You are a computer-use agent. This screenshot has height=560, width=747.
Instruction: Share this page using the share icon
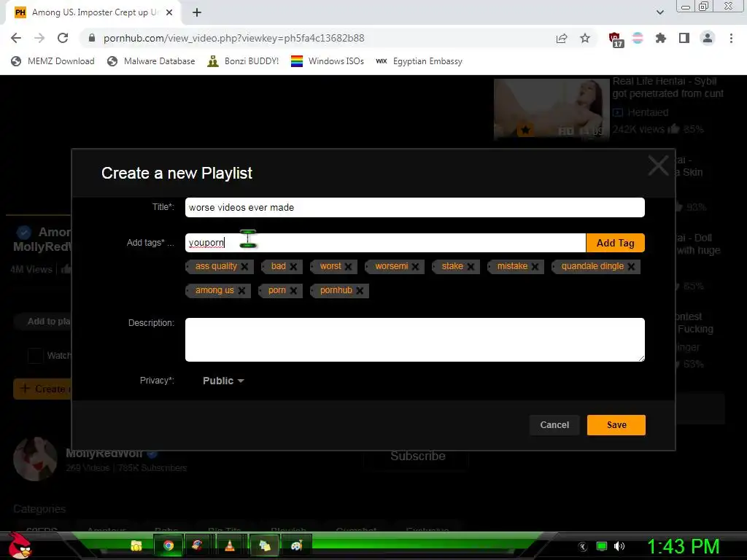(562, 38)
